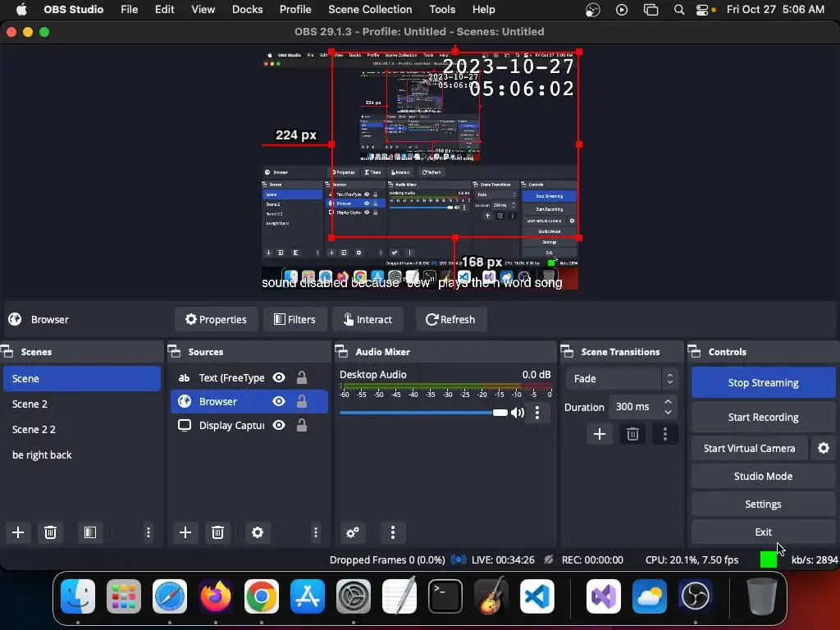Adjust Desktop Audio volume slider
Screen dimensions: 840x630
[423, 413]
